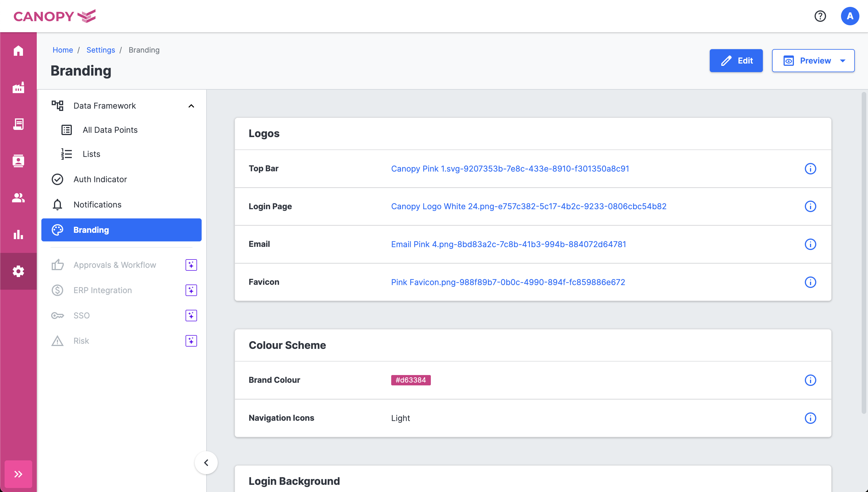
Task: Click the bar chart analytics sidebar icon
Action: 18,234
